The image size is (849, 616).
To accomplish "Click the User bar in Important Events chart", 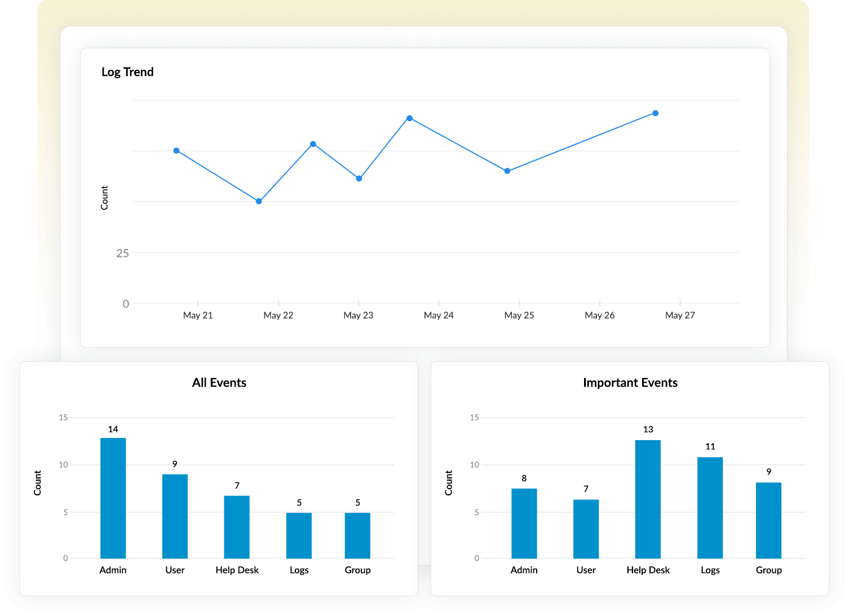I will (586, 529).
